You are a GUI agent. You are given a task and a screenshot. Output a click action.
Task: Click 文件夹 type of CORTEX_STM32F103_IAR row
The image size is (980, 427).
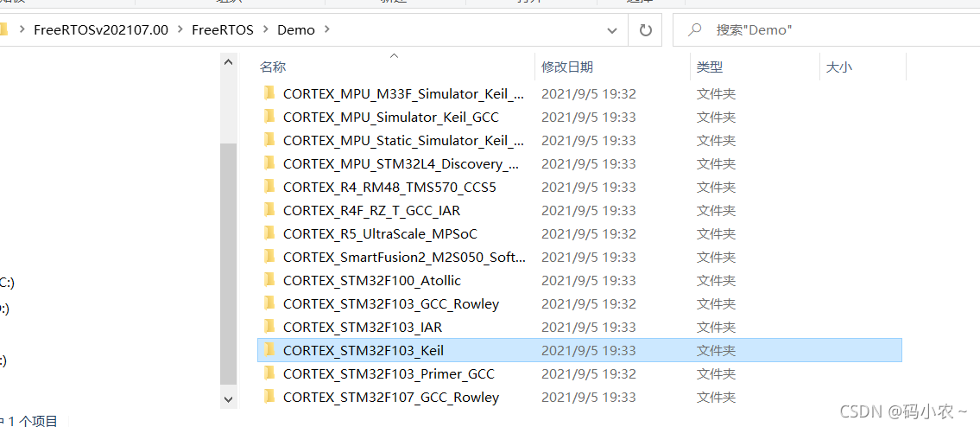click(717, 327)
